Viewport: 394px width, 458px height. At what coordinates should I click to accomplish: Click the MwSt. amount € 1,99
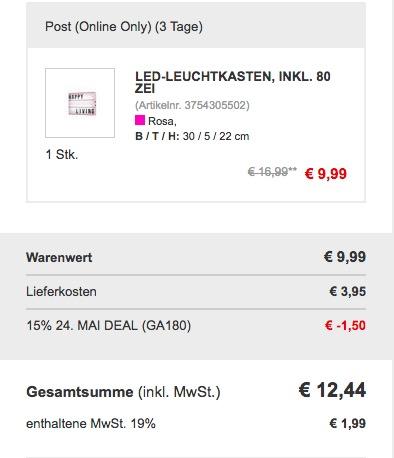pos(348,424)
